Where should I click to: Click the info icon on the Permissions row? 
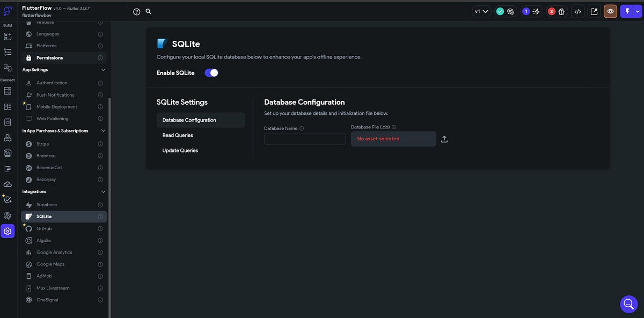coord(100,58)
